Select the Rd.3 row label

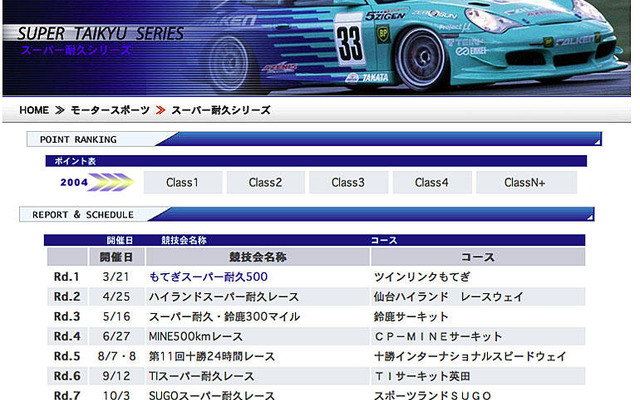[x=67, y=316]
